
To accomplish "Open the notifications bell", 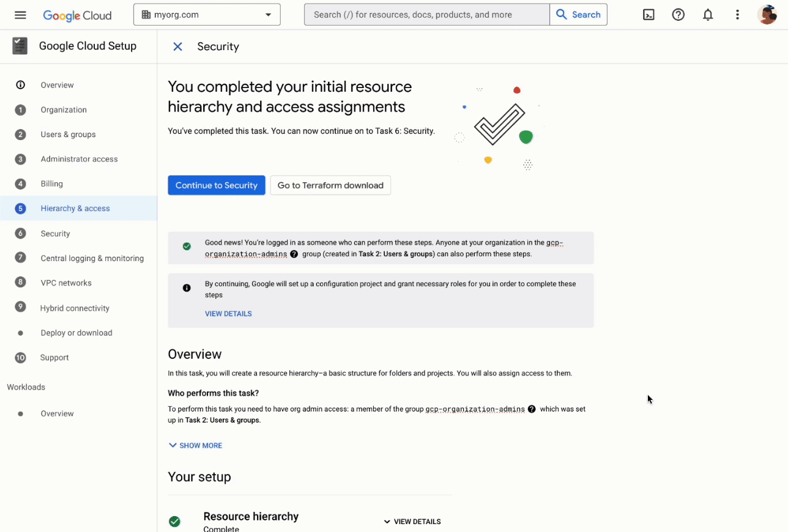I will click(708, 15).
